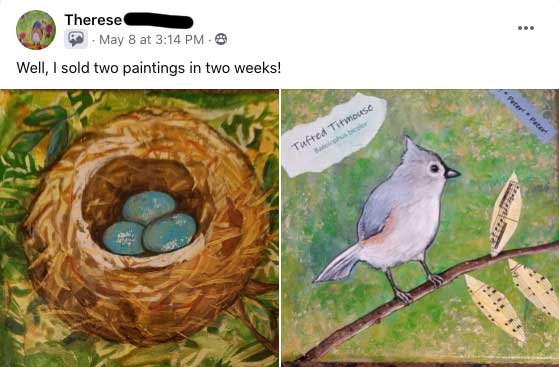This screenshot has height=367, width=559.
Task: Click the audience privacy icon beside timestamp
Action: point(221,39)
